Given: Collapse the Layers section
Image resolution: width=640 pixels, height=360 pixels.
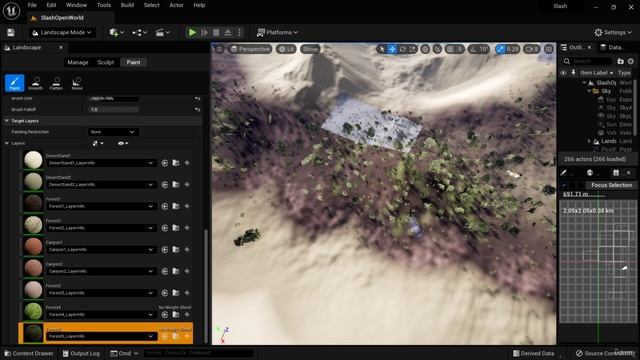Looking at the screenshot, I should [7, 143].
